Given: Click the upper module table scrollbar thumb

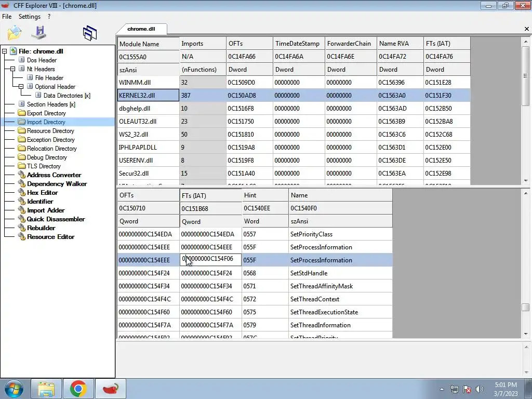Looking at the screenshot, I should pyautogui.click(x=525, y=76).
